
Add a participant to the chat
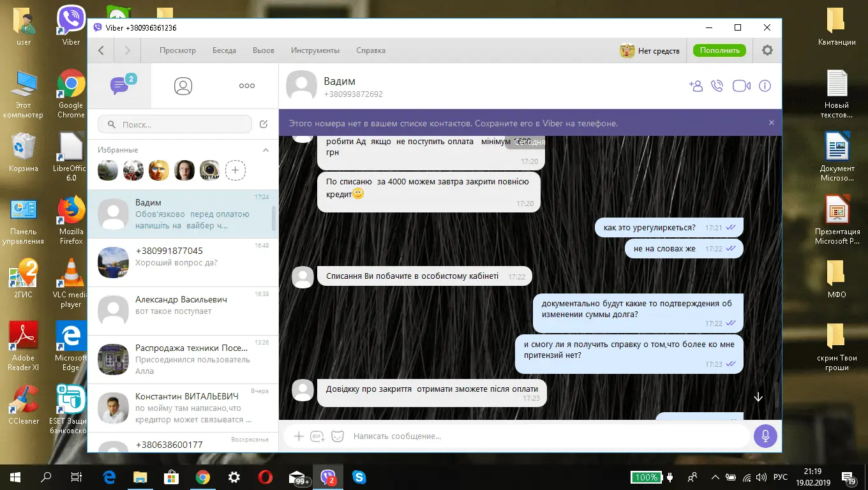coord(696,85)
